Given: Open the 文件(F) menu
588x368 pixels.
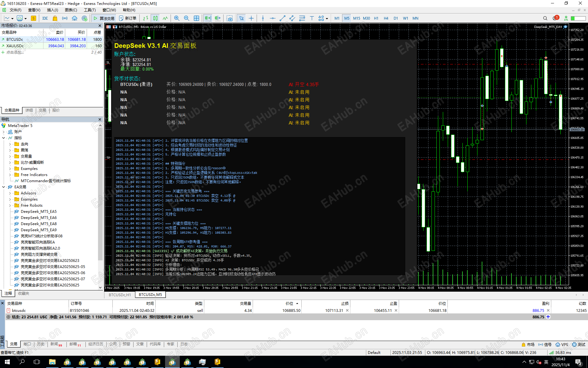Looking at the screenshot, I should point(16,10).
